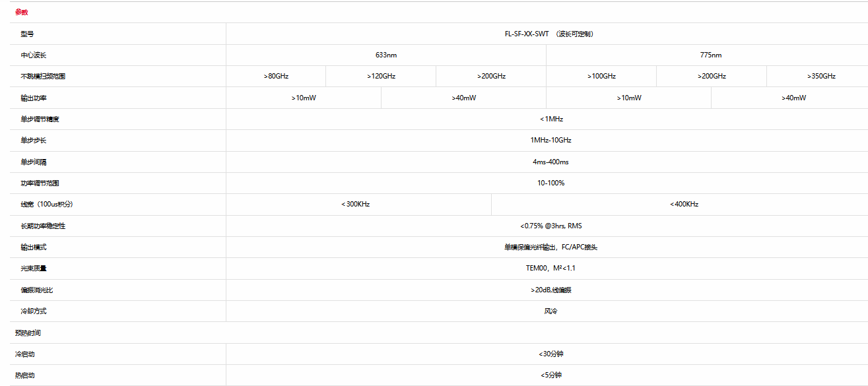Select the >80GHz scan range cell
868x386 pixels.
click(276, 76)
